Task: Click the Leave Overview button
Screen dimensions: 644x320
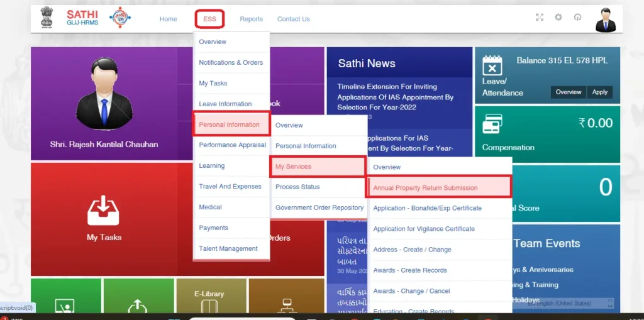Action: coord(569,92)
